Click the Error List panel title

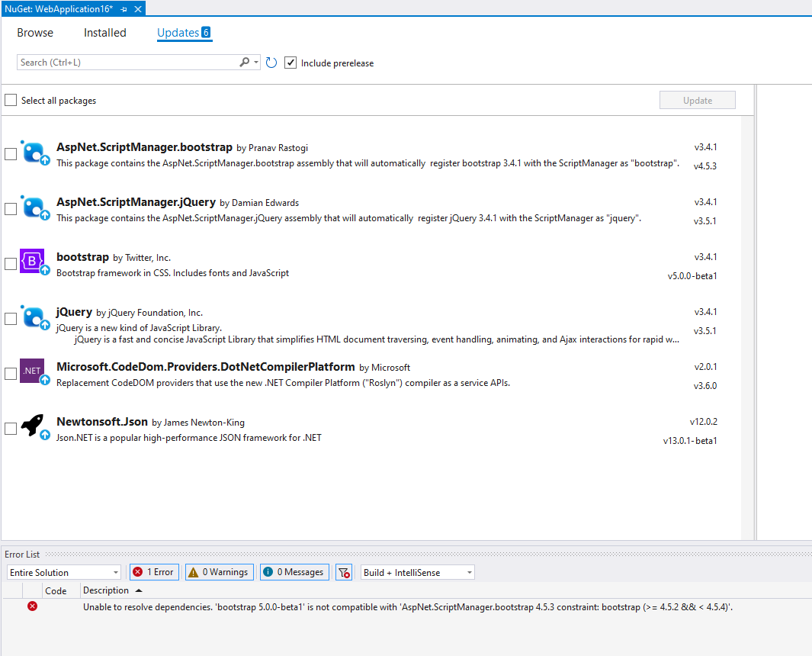pyautogui.click(x=22, y=554)
